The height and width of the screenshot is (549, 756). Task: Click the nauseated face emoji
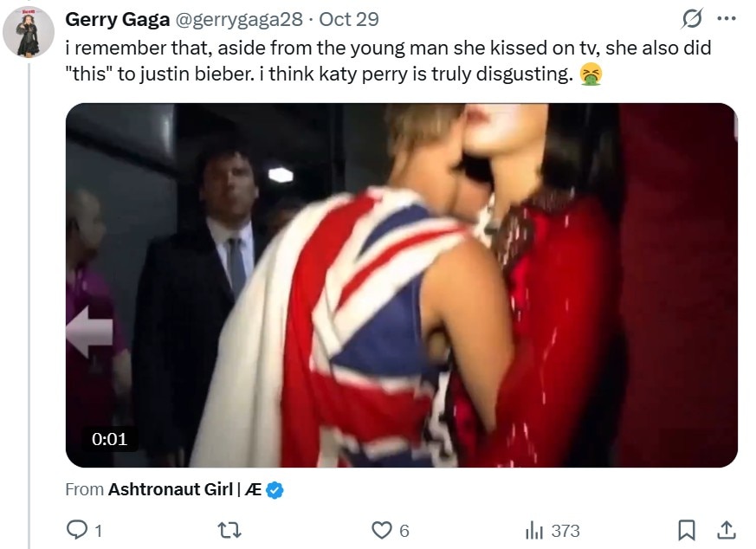click(591, 76)
